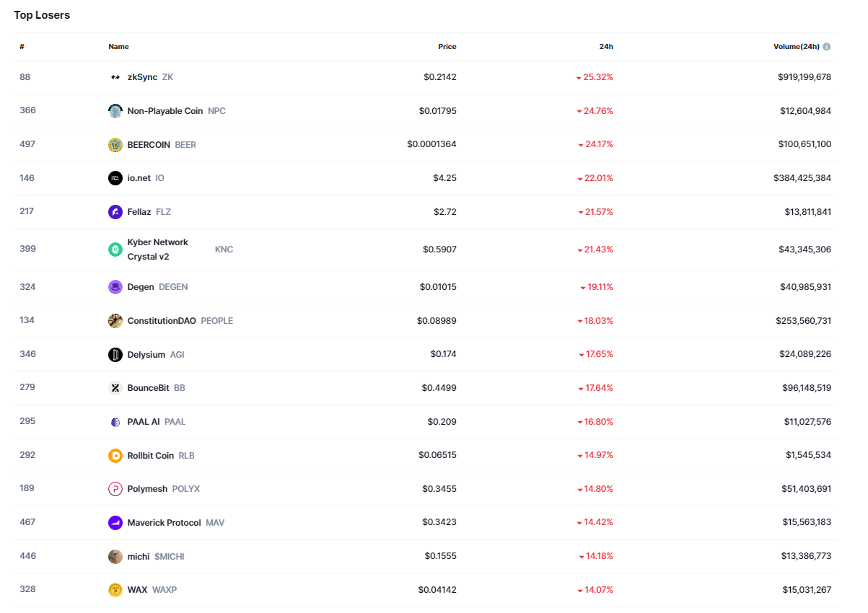Click the zkSync coin logo icon
The height and width of the screenshot is (613, 868).
pos(115,77)
